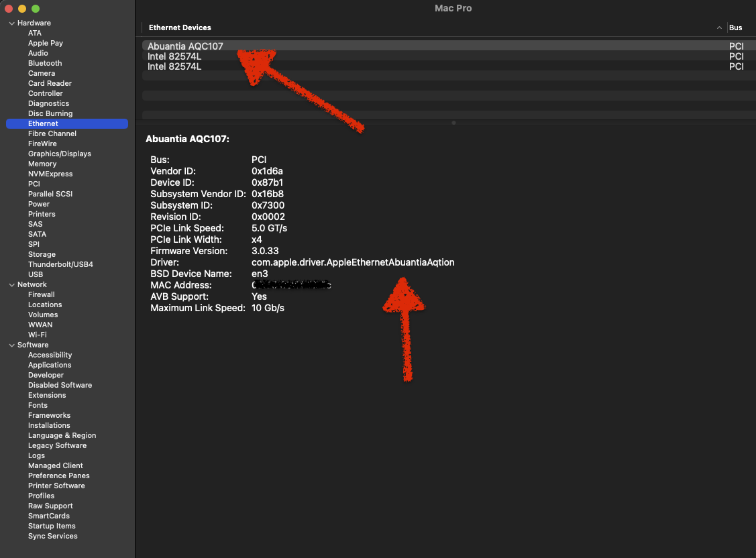
Task: Toggle sort order arrow beside Bus column
Action: click(719, 28)
